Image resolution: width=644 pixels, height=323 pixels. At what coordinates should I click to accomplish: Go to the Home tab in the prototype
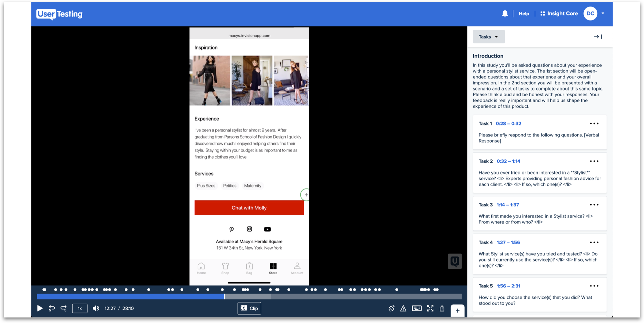click(201, 268)
